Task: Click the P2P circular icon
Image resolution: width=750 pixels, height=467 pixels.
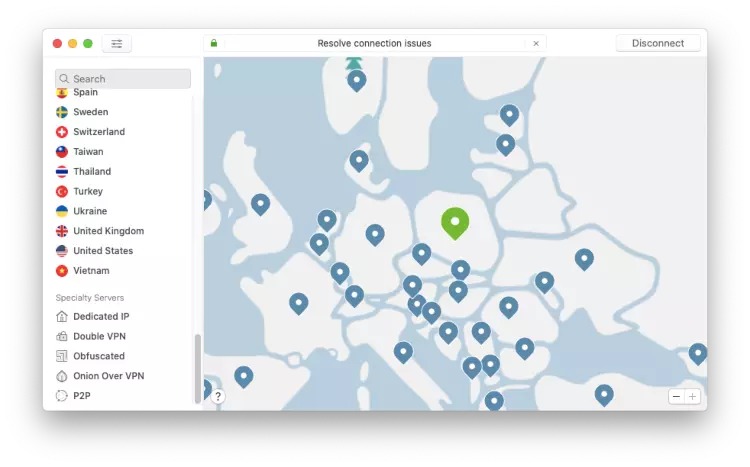Action: pyautogui.click(x=62, y=396)
